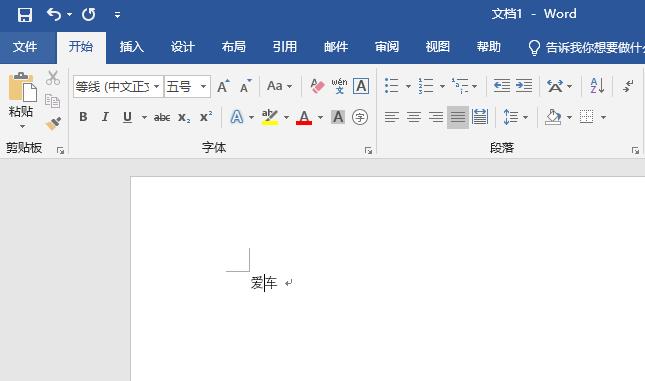Open the wén phonetic guide
The image size is (645, 381).
point(339,86)
